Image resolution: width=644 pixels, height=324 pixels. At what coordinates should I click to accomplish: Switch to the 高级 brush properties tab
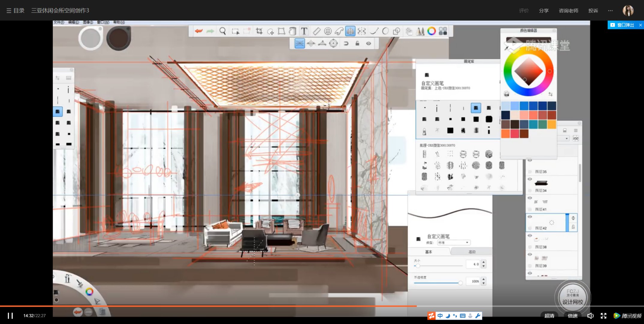tap(472, 252)
